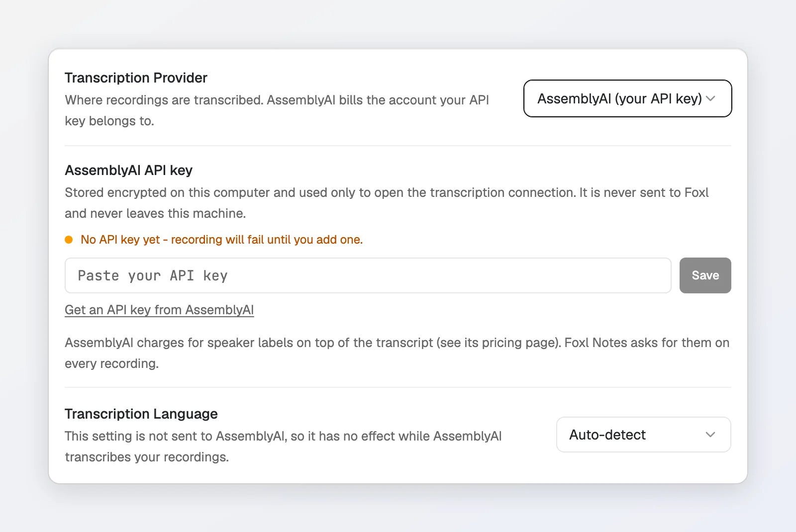Click the No API key yet warning text

tap(222, 240)
